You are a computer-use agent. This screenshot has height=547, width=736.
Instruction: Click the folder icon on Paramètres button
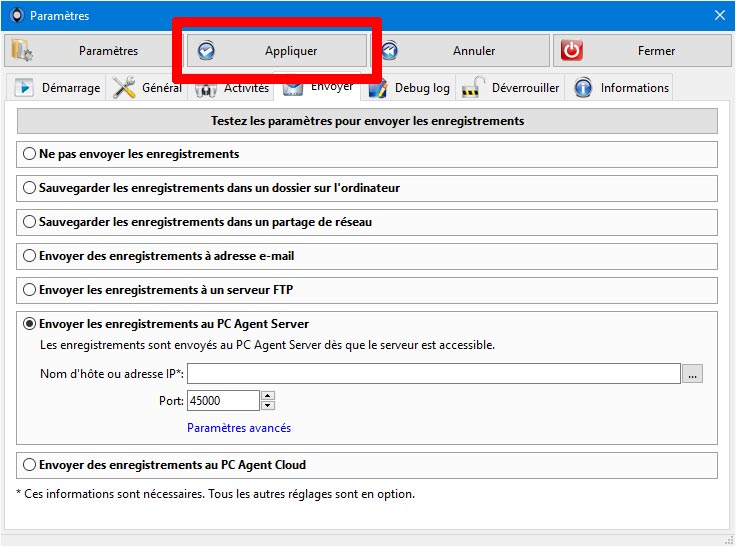point(22,51)
